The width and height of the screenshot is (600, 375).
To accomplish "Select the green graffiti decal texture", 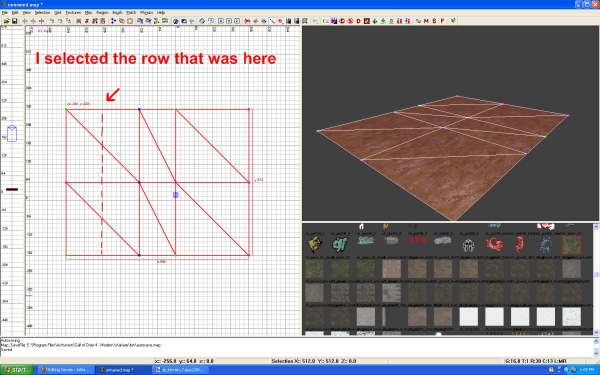I will coord(340,244).
